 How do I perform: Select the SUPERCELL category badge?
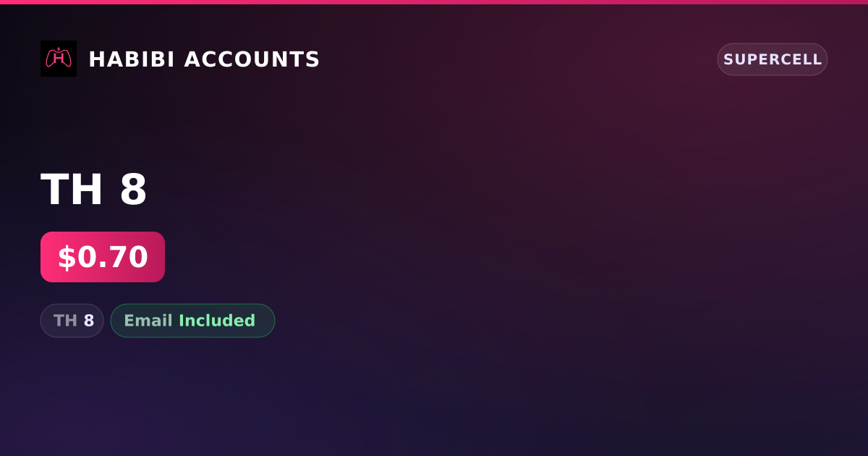tap(773, 59)
